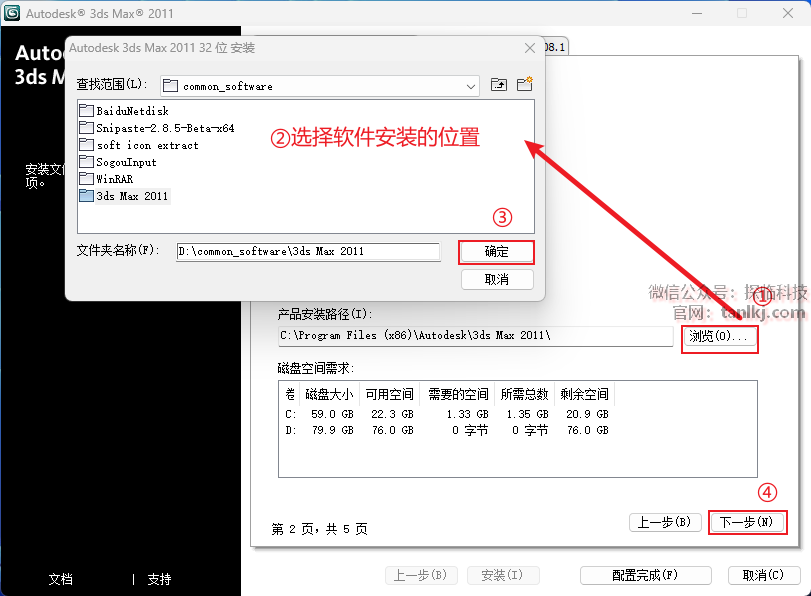Click 下一步(N) on page 2
Image resolution: width=811 pixels, height=596 pixels.
tap(747, 522)
